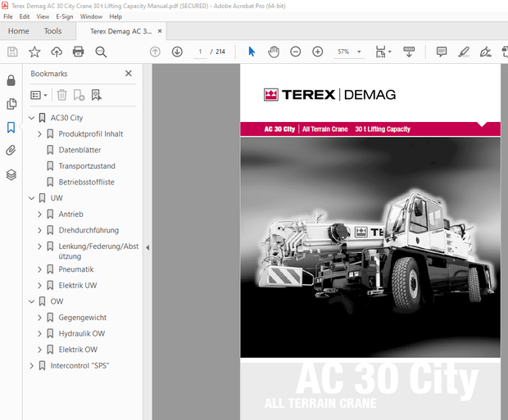Jump to the Datenblätter bookmark

79,150
